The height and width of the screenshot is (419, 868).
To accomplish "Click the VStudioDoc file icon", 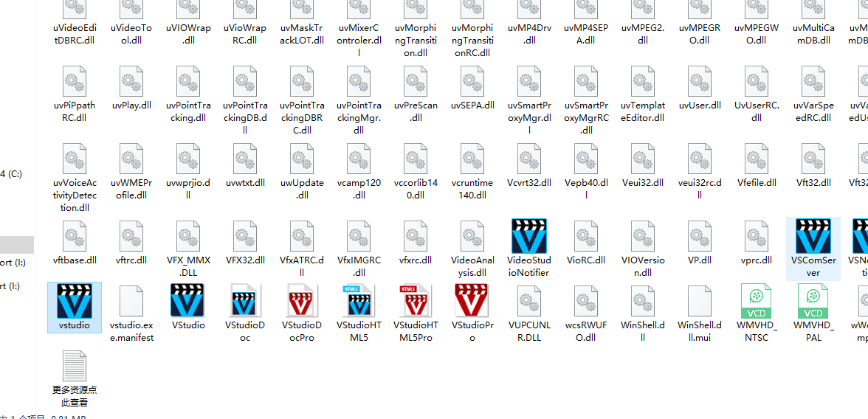I will [244, 301].
